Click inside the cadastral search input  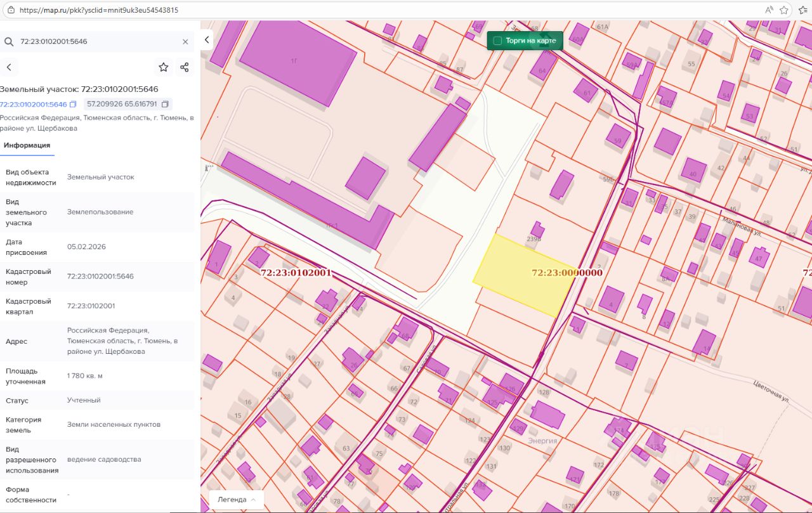click(95, 42)
